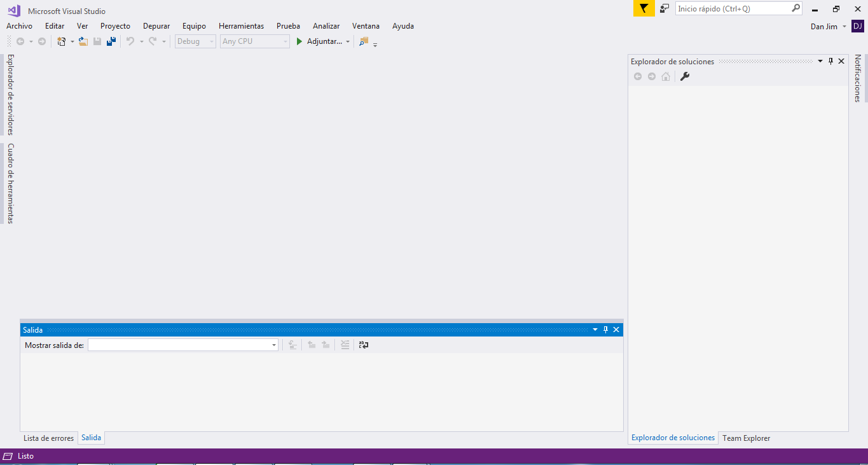Open the Herramientas menu
Viewport: 868px width, 465px height.
pos(241,26)
